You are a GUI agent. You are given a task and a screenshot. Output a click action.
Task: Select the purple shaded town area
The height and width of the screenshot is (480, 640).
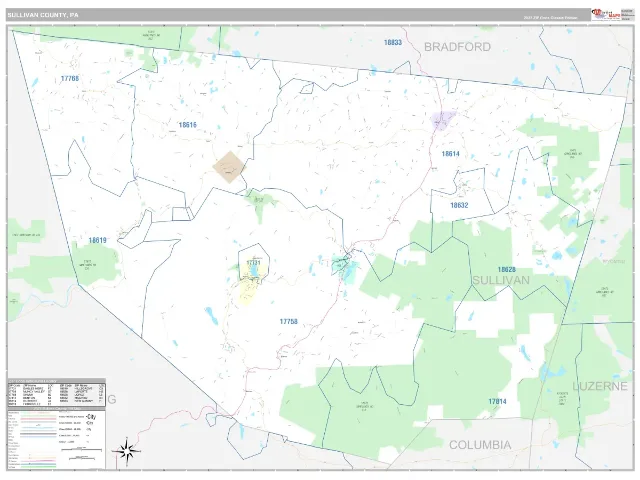pyautogui.click(x=443, y=120)
